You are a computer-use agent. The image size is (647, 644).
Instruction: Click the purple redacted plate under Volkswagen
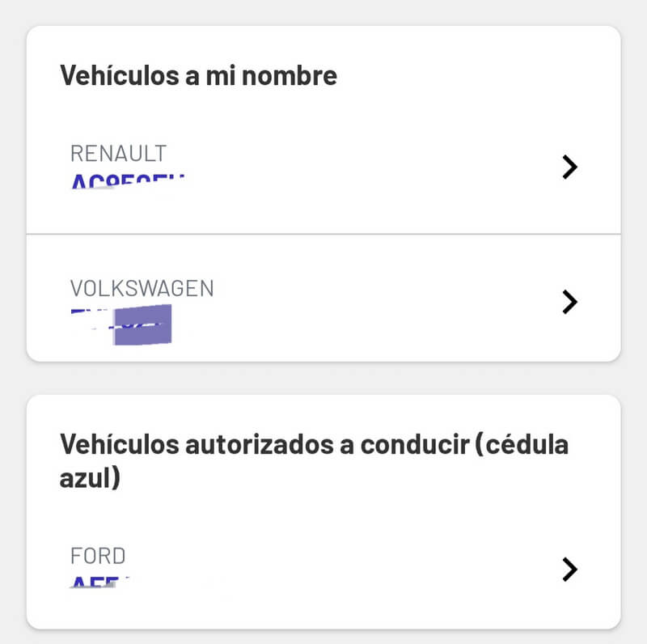pos(142,325)
